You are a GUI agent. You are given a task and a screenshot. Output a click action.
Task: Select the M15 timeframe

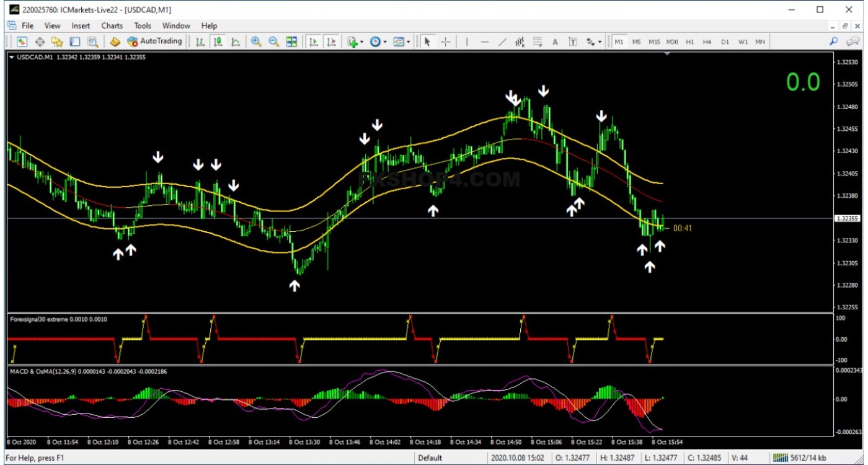point(654,42)
